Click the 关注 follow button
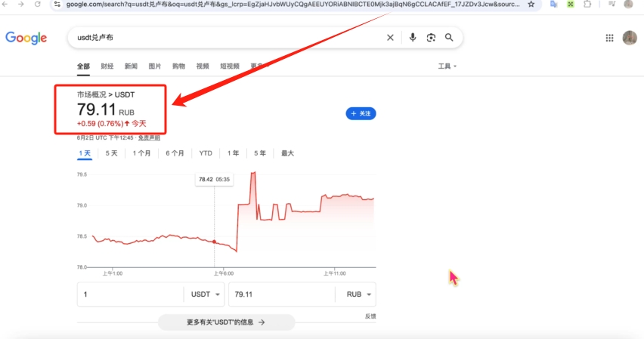Image resolution: width=644 pixels, height=339 pixels. [x=361, y=114]
